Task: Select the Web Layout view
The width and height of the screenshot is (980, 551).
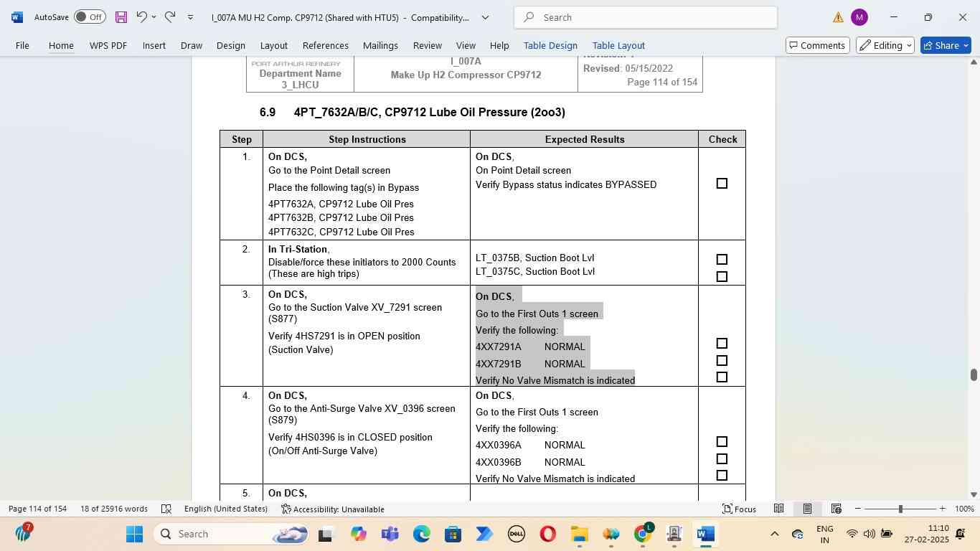Action: point(836,509)
